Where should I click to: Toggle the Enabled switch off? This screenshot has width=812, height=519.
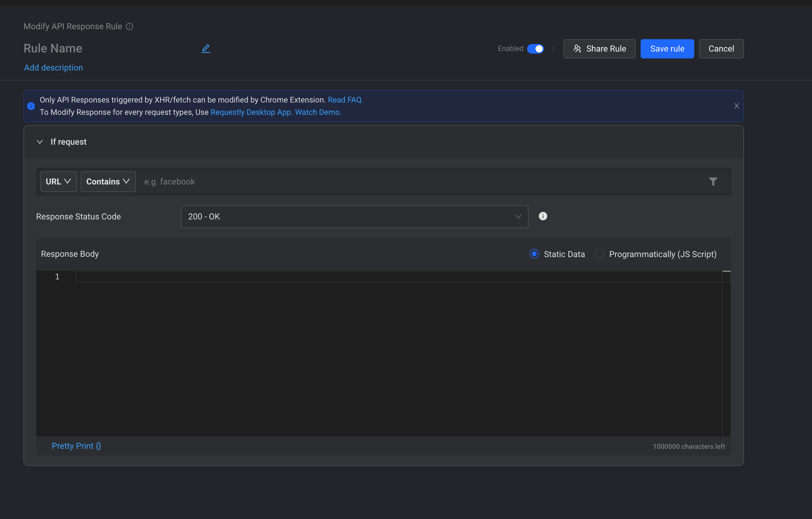(535, 49)
